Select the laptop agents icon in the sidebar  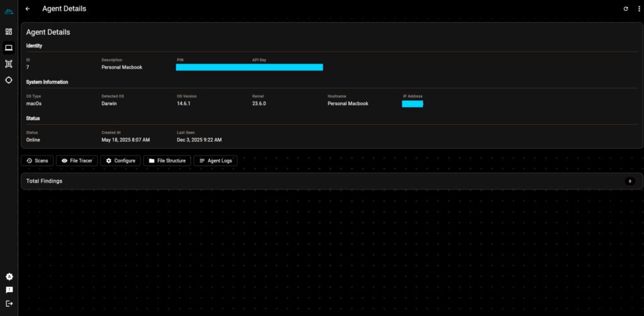9,48
